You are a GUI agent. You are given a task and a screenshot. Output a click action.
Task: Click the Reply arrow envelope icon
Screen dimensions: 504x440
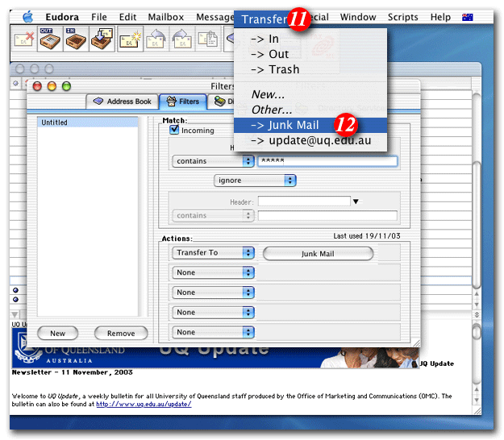(156, 40)
